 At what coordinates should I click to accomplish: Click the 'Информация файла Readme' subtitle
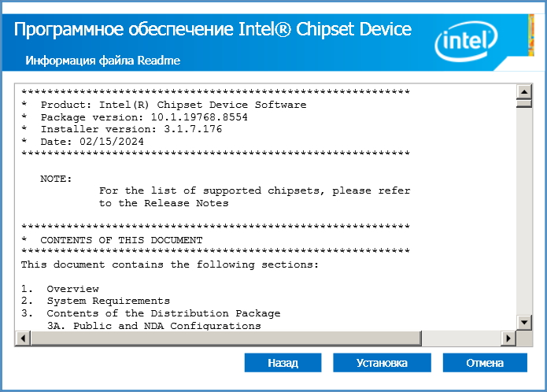tap(103, 61)
